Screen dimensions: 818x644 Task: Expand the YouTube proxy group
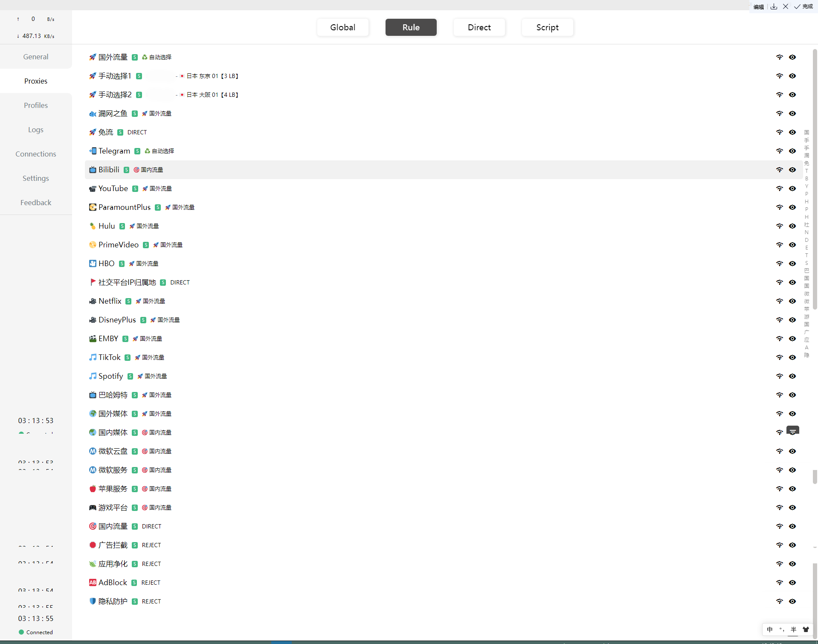pyautogui.click(x=444, y=189)
